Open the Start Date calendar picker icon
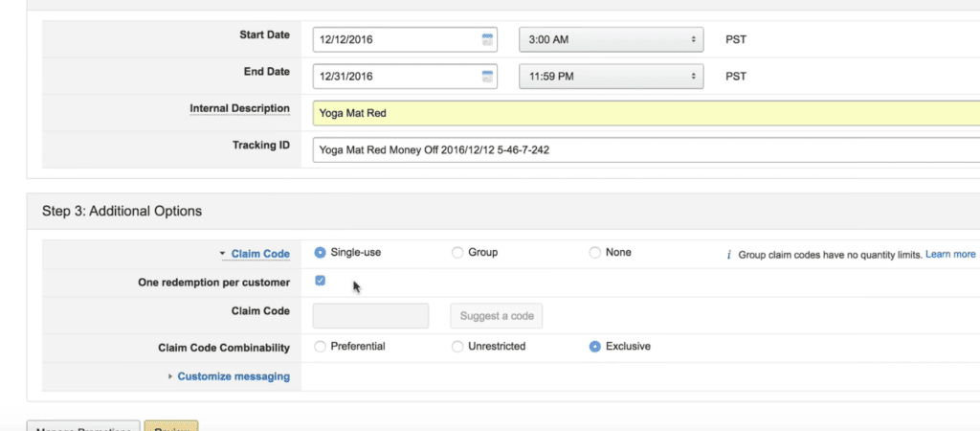Image resolution: width=980 pixels, height=431 pixels. point(487,40)
